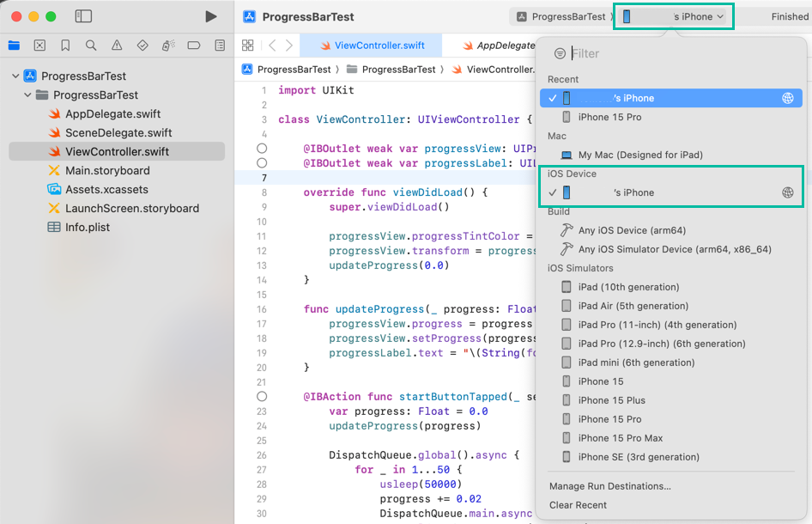Open the Debug navigator spray icon
Screen dimensions: 812x524
click(168, 46)
